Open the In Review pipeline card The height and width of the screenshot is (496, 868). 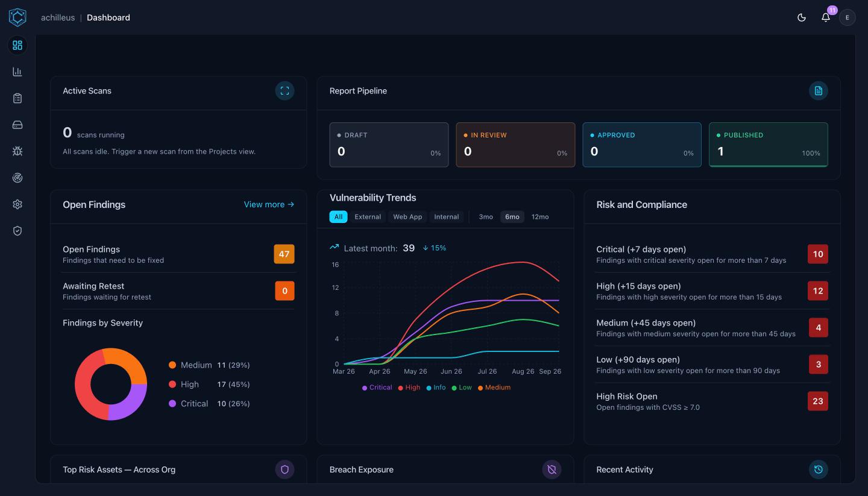(x=515, y=145)
